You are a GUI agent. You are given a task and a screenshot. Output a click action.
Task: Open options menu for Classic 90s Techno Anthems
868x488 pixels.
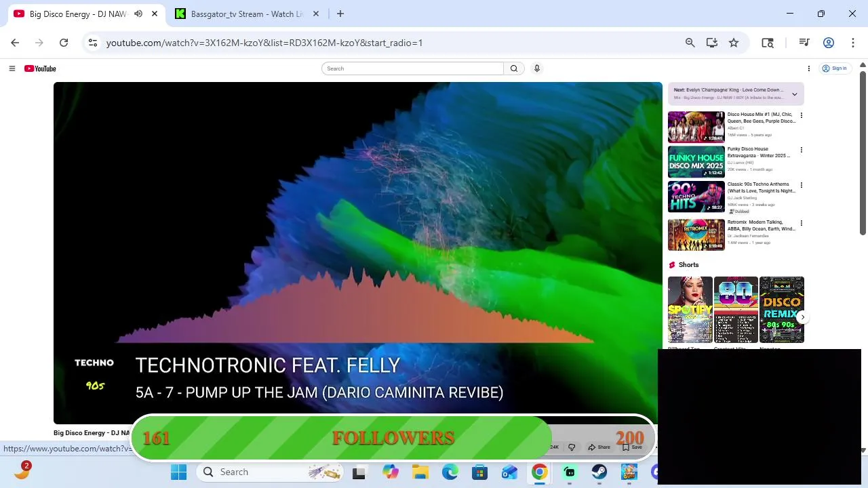802,185
